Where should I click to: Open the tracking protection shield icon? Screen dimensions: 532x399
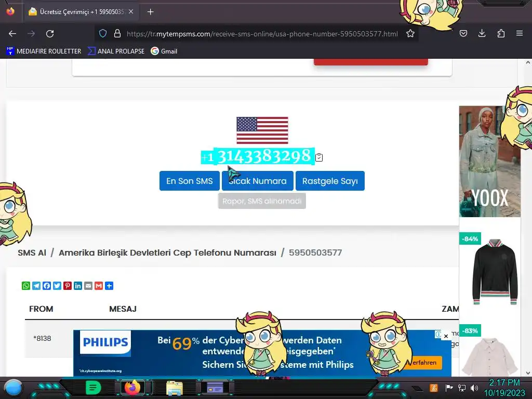[x=103, y=34]
